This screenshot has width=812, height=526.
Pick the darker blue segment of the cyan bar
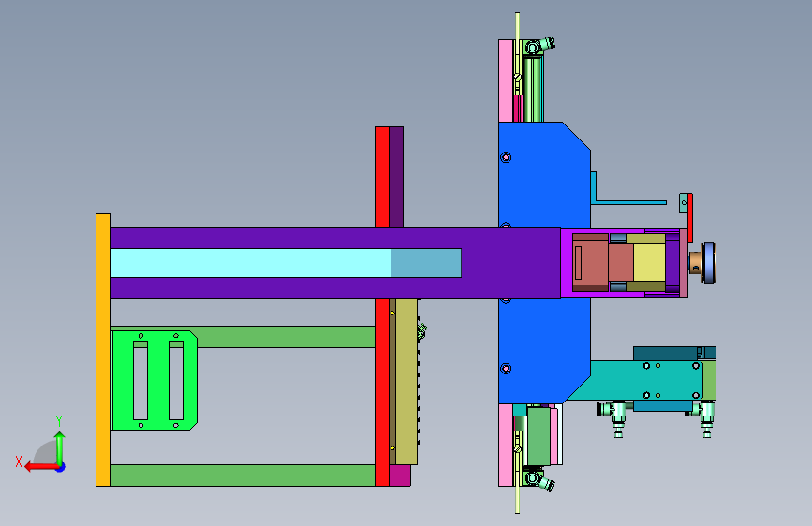[426, 263]
